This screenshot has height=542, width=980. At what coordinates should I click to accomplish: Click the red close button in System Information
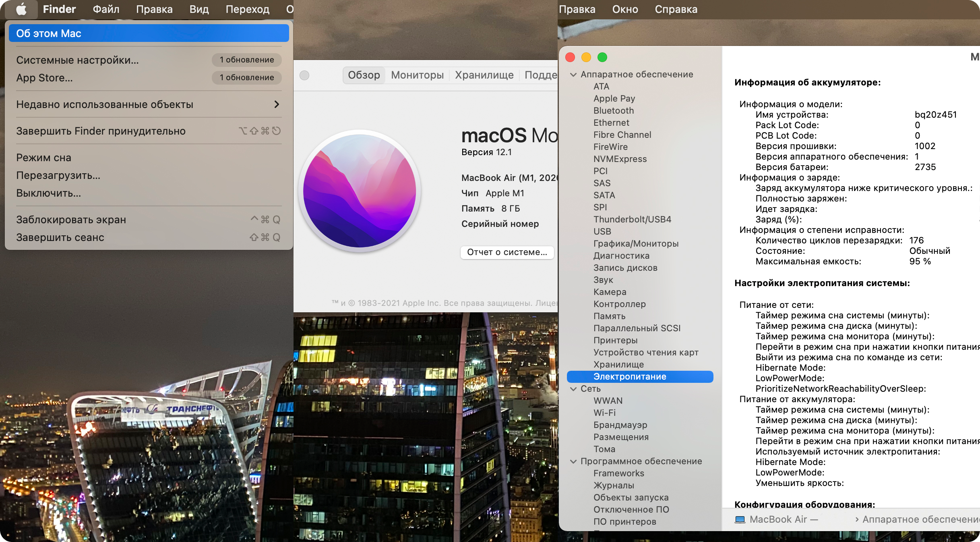point(570,57)
